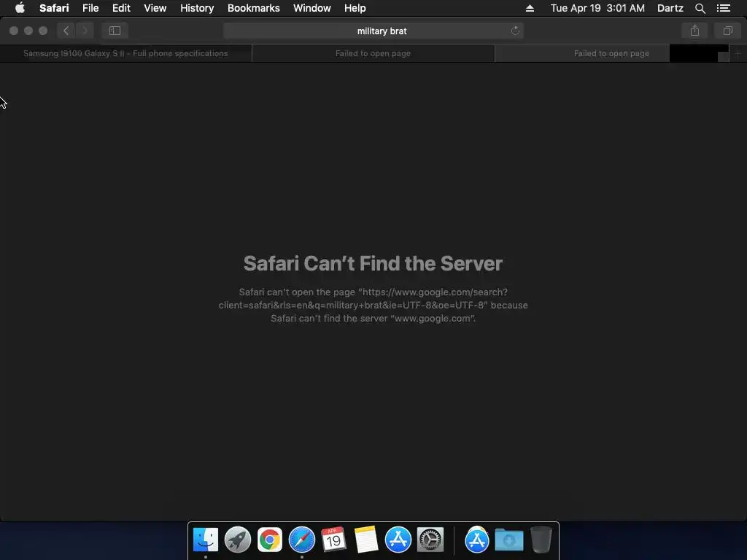Reload the page with refresh icon
Image resolution: width=747 pixels, height=560 pixels.
tap(515, 31)
